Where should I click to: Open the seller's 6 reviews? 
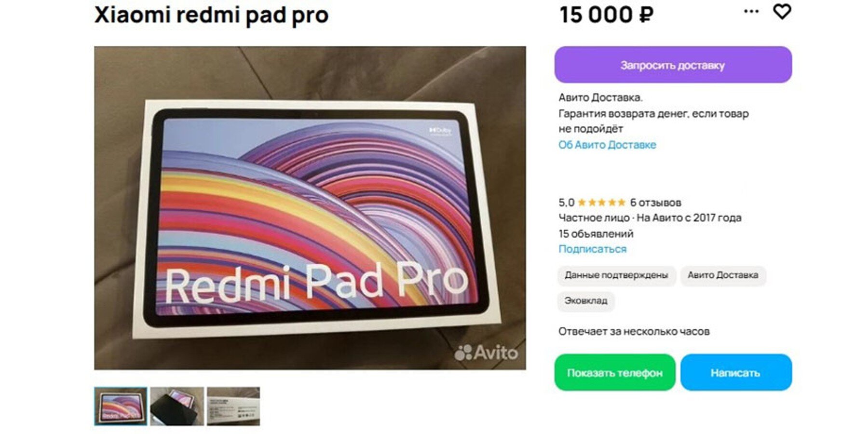click(x=655, y=203)
